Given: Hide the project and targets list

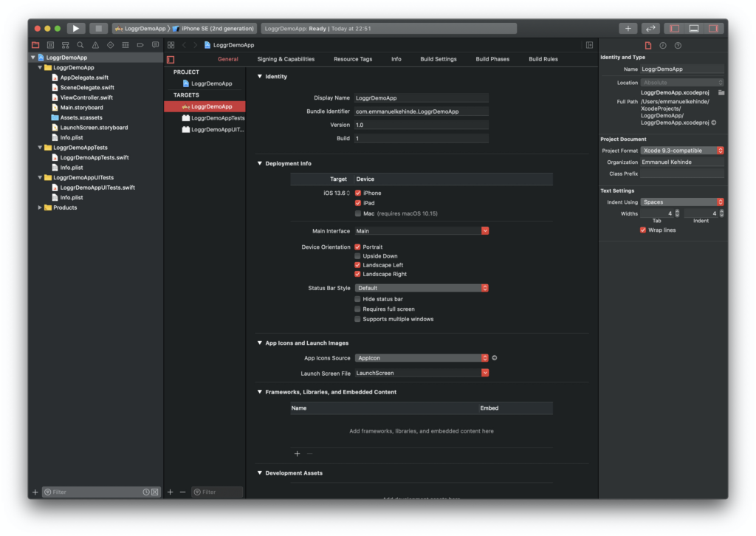Looking at the screenshot, I should 171,59.
